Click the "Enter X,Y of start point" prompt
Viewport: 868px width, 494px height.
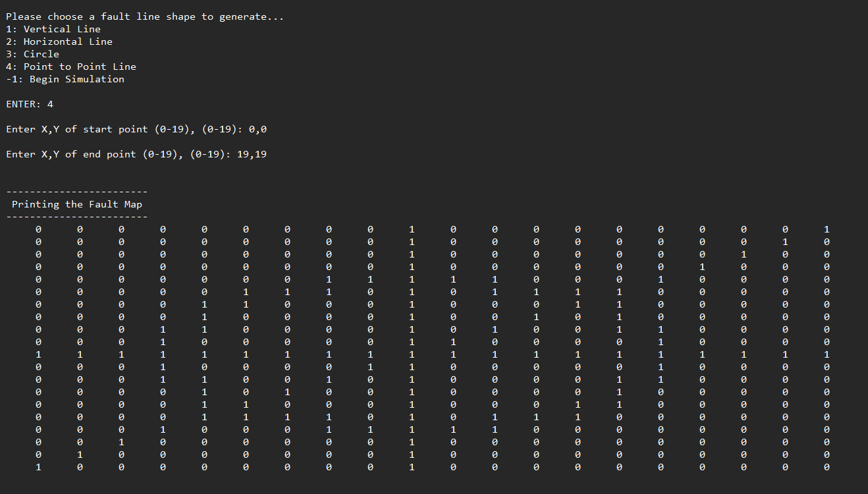point(124,129)
